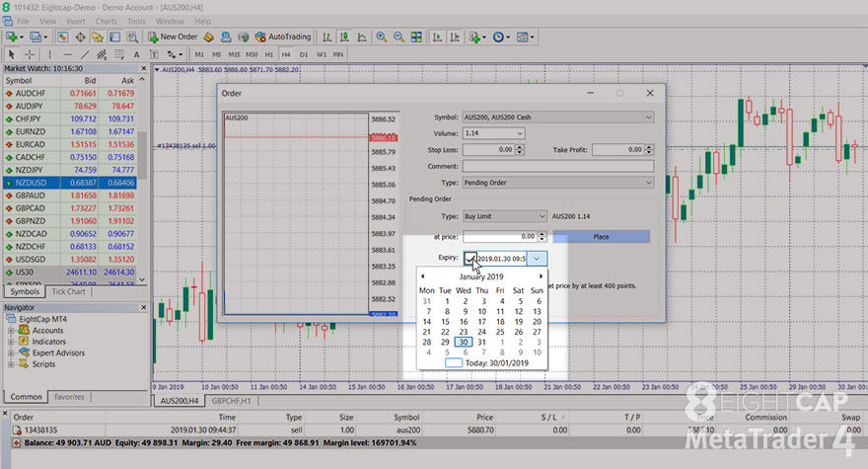Toggle the AutoTrading button
The width and height of the screenshot is (868, 469).
pos(283,38)
